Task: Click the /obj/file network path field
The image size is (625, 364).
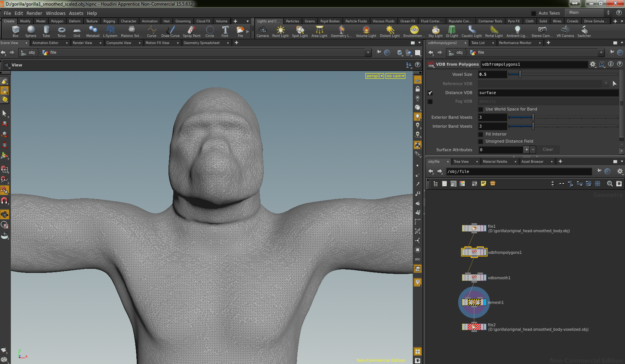Action: [519, 171]
